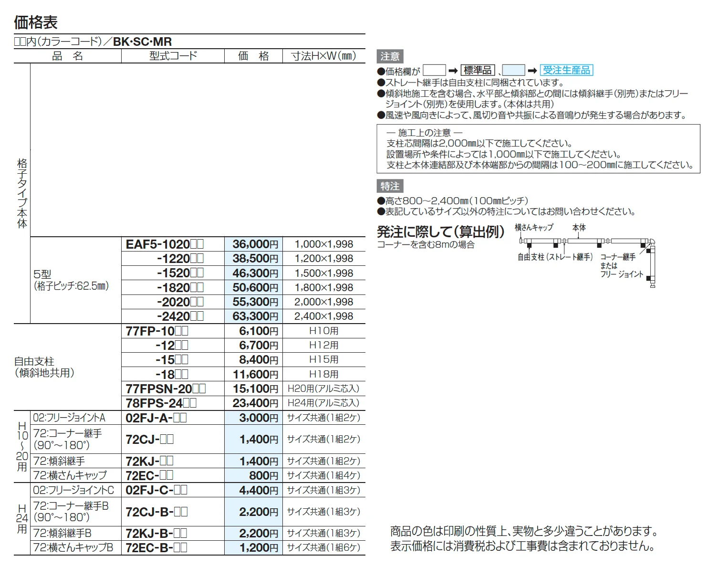Click the model code -1820
The image size is (707, 588).
180,288
